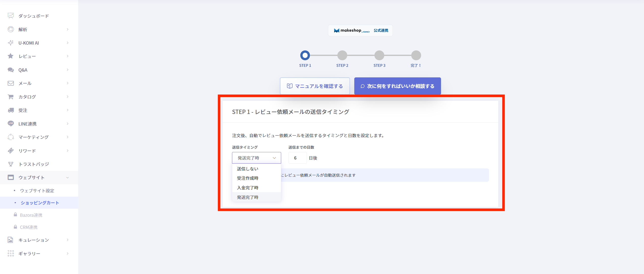This screenshot has width=644, height=274.
Task: Click the speech bubble Q&A icon
Action: point(11,70)
